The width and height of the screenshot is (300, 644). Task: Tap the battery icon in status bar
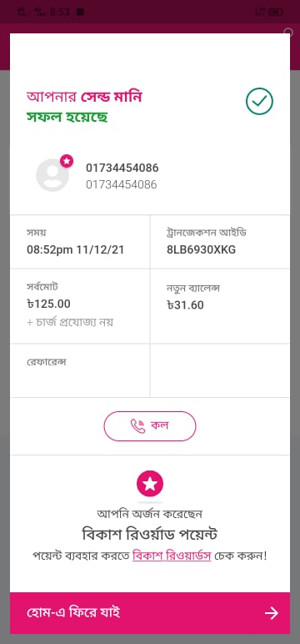(276, 12)
